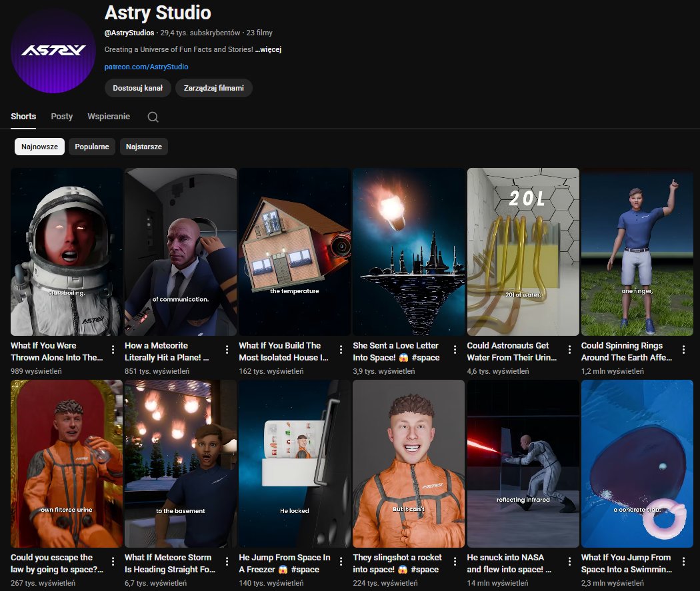Switch to the Shorts tab
This screenshot has width=700, height=591.
click(23, 117)
